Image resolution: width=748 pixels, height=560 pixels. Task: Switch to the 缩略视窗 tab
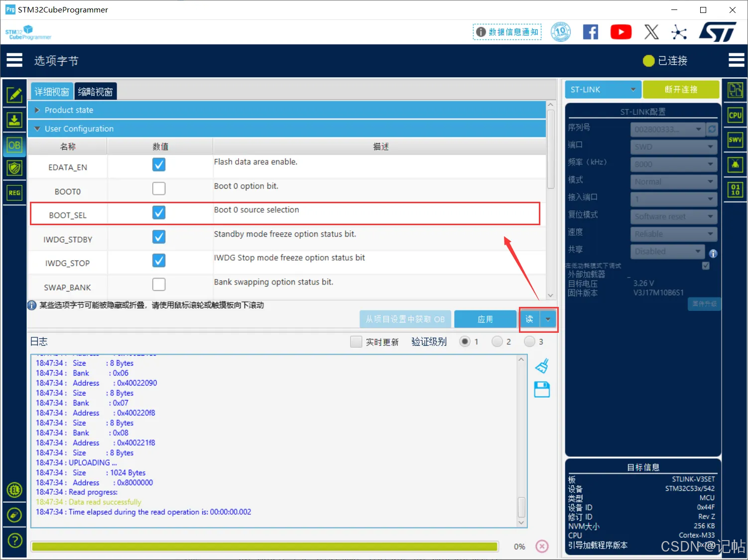tap(96, 92)
